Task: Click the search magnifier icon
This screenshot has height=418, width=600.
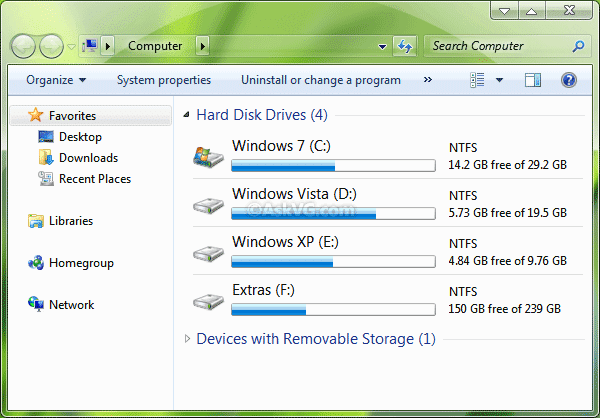Action: 579,46
